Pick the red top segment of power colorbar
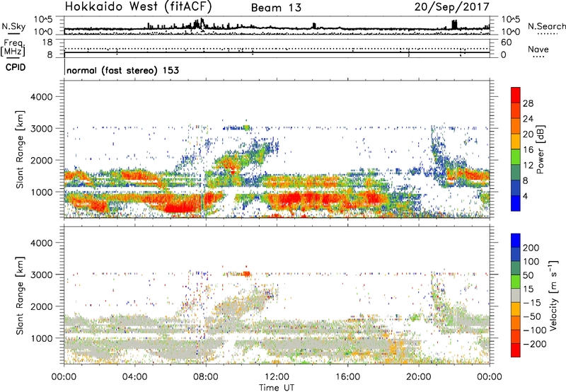 pyautogui.click(x=516, y=95)
